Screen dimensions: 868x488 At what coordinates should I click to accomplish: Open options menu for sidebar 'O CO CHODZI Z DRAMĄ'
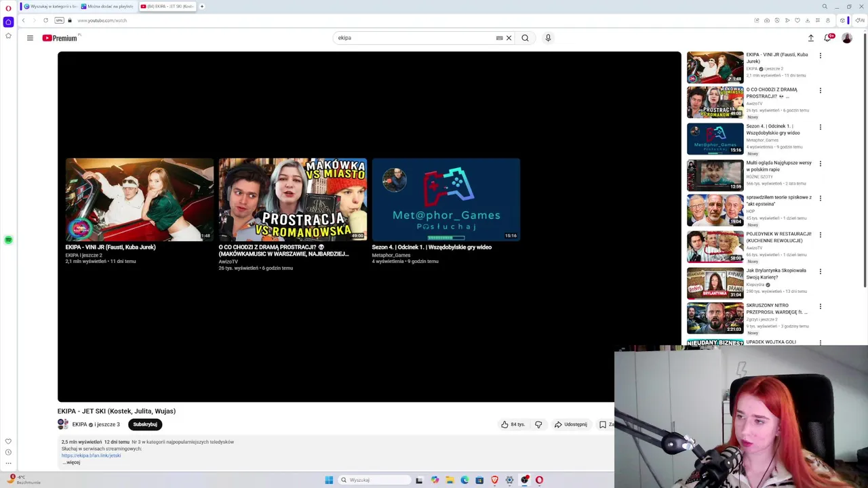pos(821,90)
